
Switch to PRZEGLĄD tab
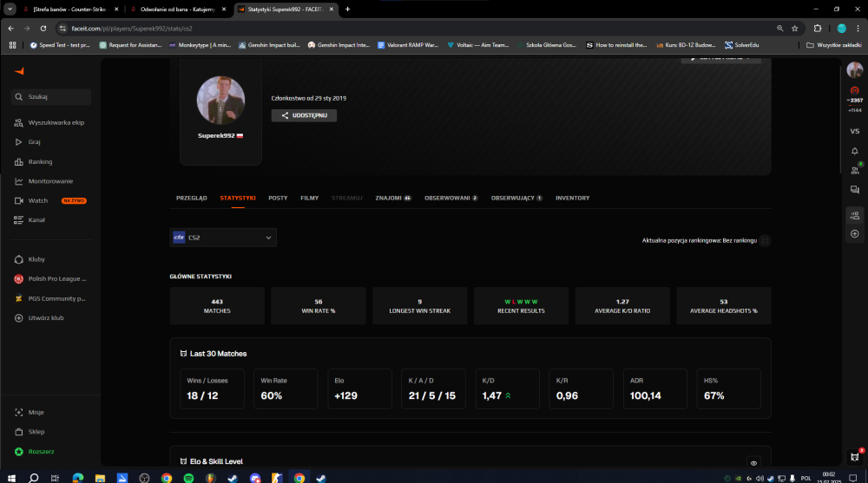click(x=192, y=198)
